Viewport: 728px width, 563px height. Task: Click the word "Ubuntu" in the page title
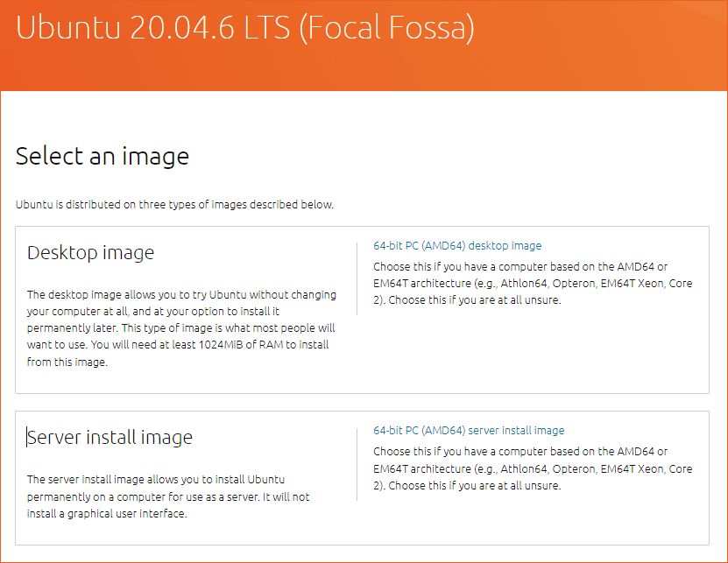pyautogui.click(x=68, y=28)
